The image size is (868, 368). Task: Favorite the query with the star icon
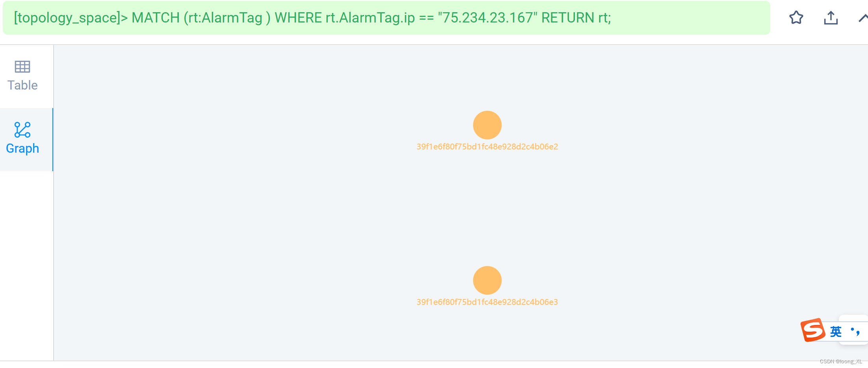click(x=796, y=18)
